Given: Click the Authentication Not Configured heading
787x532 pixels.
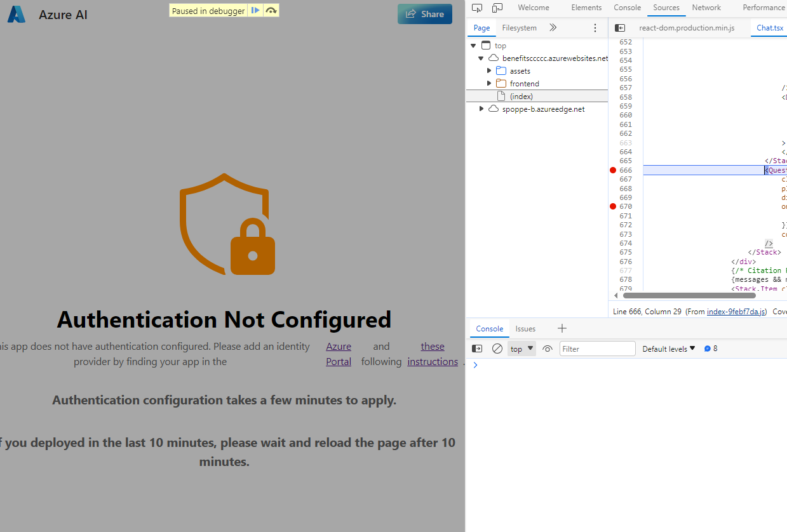Looking at the screenshot, I should (224, 319).
